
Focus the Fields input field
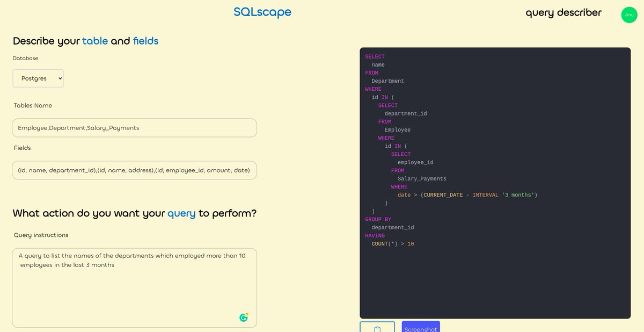pyautogui.click(x=134, y=170)
